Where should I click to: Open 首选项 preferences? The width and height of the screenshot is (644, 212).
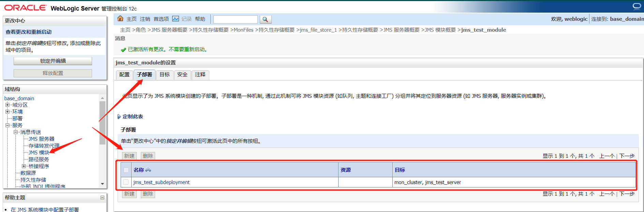pyautogui.click(x=161, y=19)
